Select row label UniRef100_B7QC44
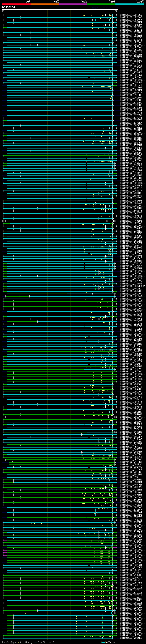 point(131,40)
